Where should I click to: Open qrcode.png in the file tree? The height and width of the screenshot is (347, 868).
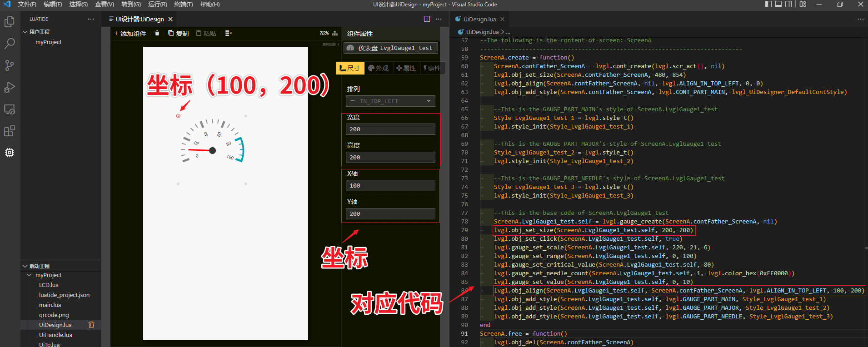[x=54, y=315]
